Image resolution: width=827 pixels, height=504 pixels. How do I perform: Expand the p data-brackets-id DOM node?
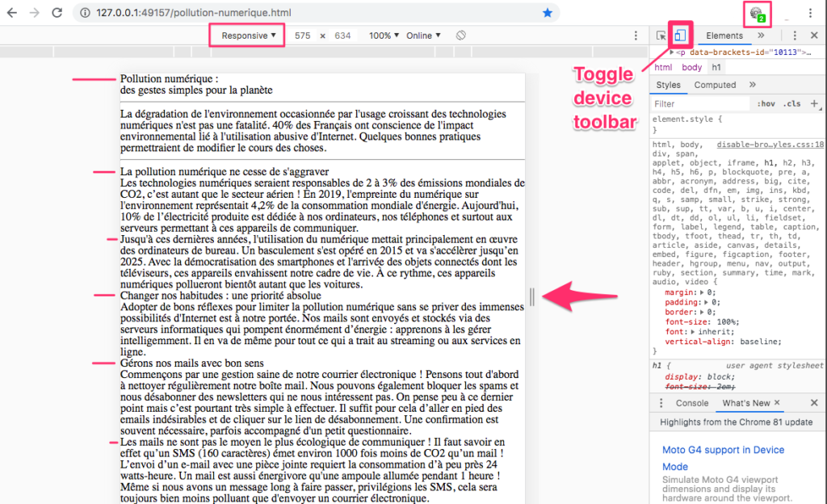coord(671,52)
